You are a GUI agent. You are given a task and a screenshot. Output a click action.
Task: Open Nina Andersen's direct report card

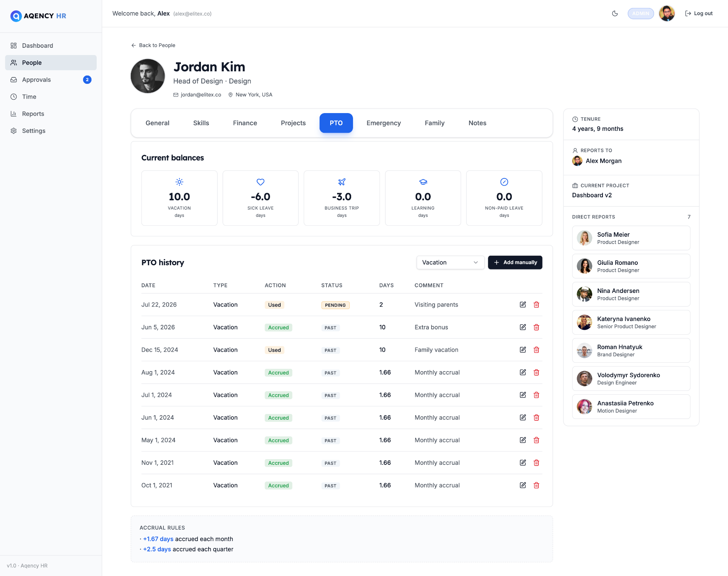631,294
